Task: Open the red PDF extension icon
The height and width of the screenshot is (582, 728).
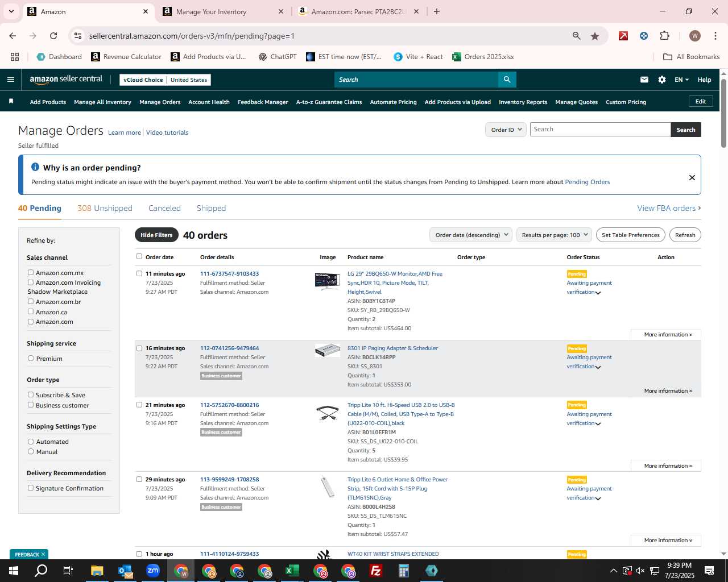Action: pos(623,36)
